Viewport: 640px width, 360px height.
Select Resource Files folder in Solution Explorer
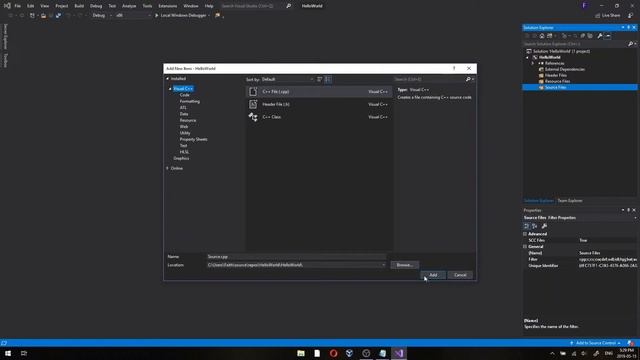pyautogui.click(x=557, y=81)
